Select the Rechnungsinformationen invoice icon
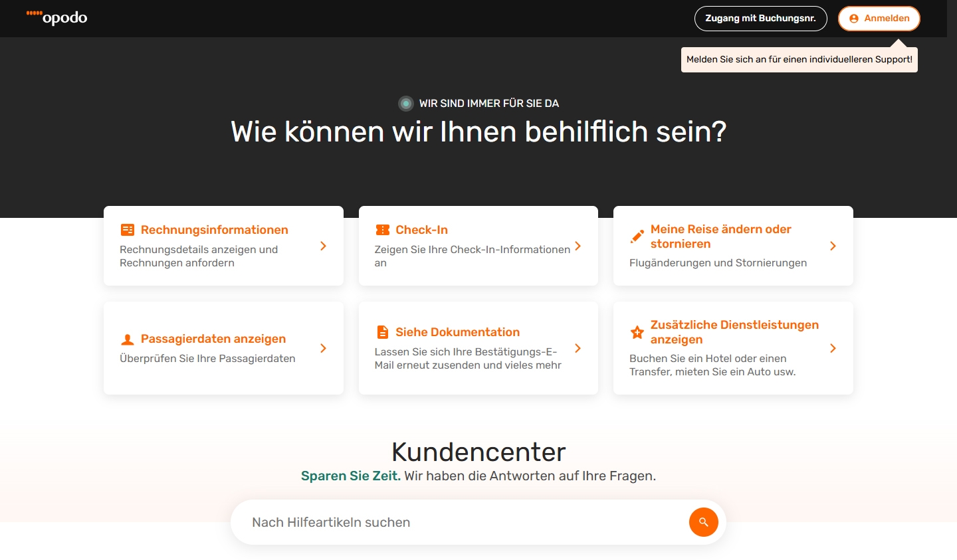The image size is (957, 560). coord(127,229)
